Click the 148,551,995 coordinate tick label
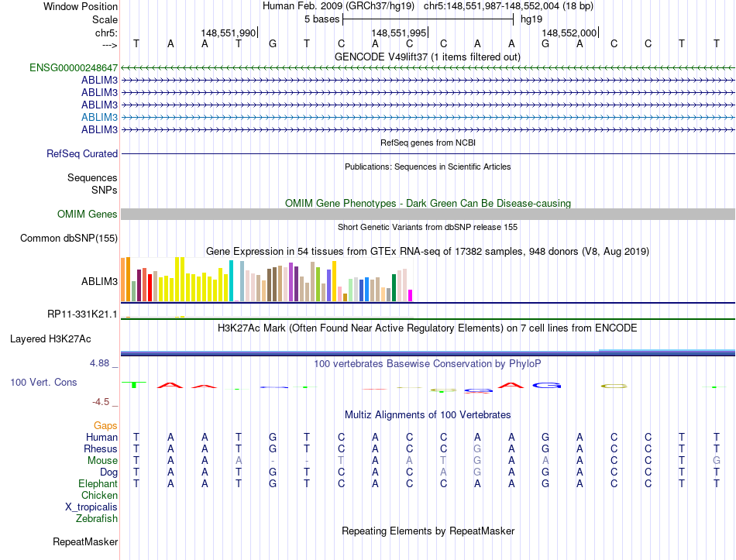The width and height of the screenshot is (736, 560). [x=398, y=33]
